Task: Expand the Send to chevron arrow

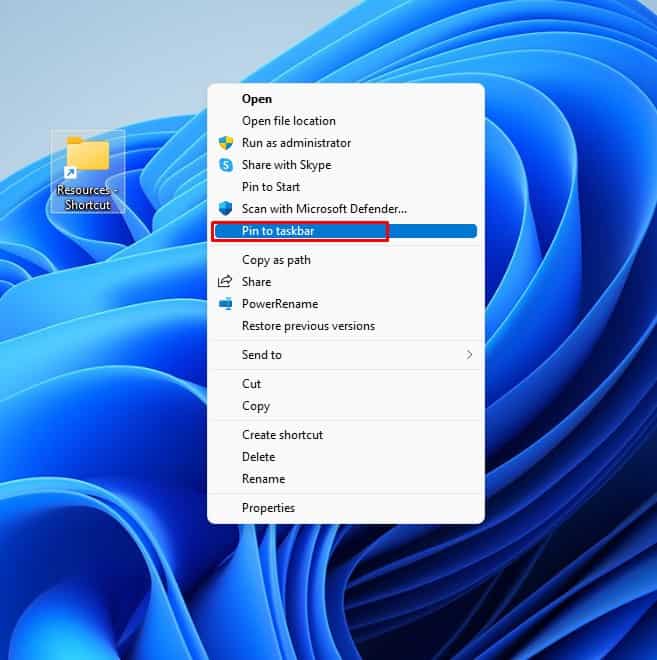Action: point(469,355)
